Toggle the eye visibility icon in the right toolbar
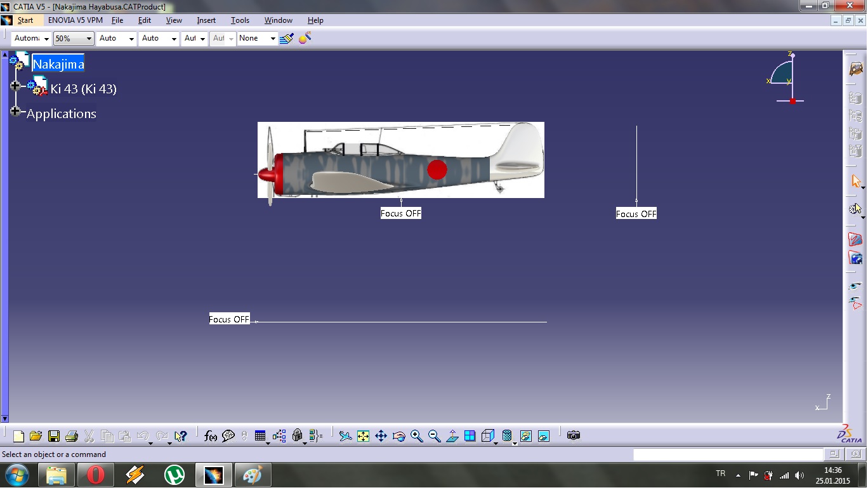Viewport: 868px width, 490px height. (x=856, y=286)
